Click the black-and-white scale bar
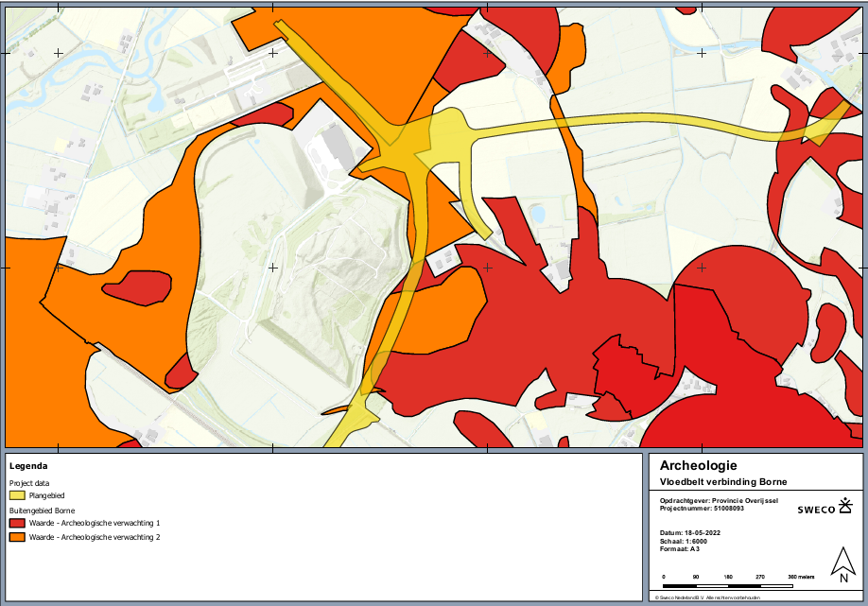This screenshot has height=606, width=868. 727,586
